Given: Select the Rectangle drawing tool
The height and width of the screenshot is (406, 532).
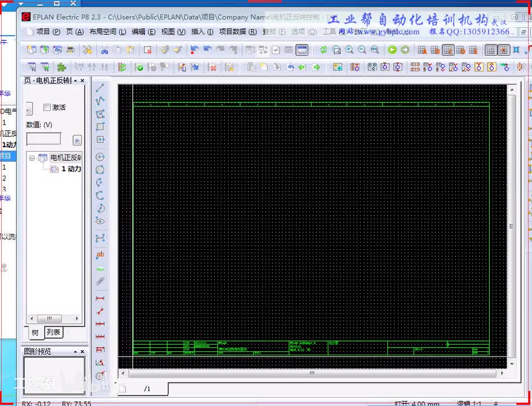Looking at the screenshot, I should [100, 127].
